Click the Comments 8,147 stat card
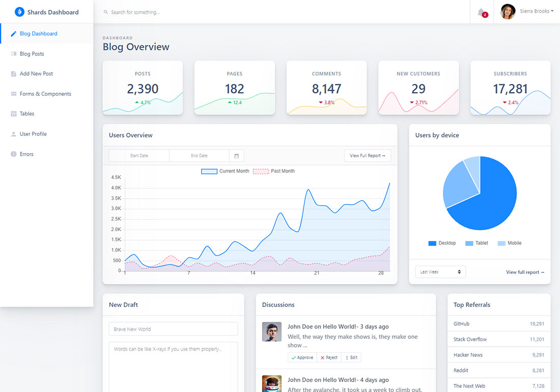This screenshot has width=560, height=392. pos(326,88)
